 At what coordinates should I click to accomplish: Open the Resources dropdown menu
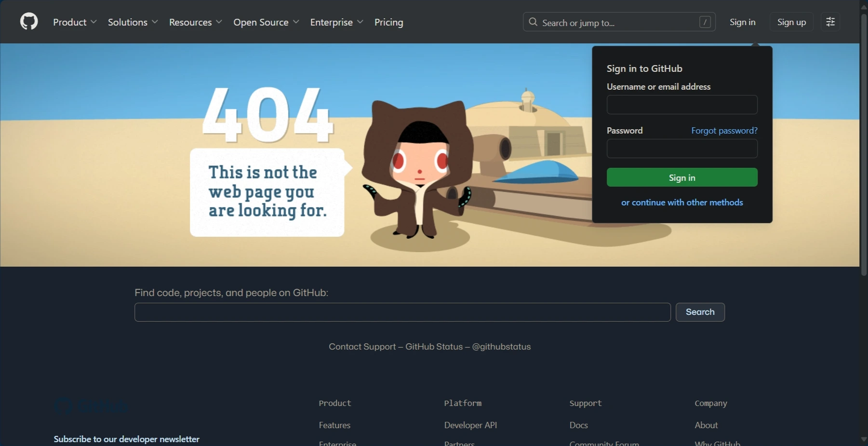pos(195,22)
